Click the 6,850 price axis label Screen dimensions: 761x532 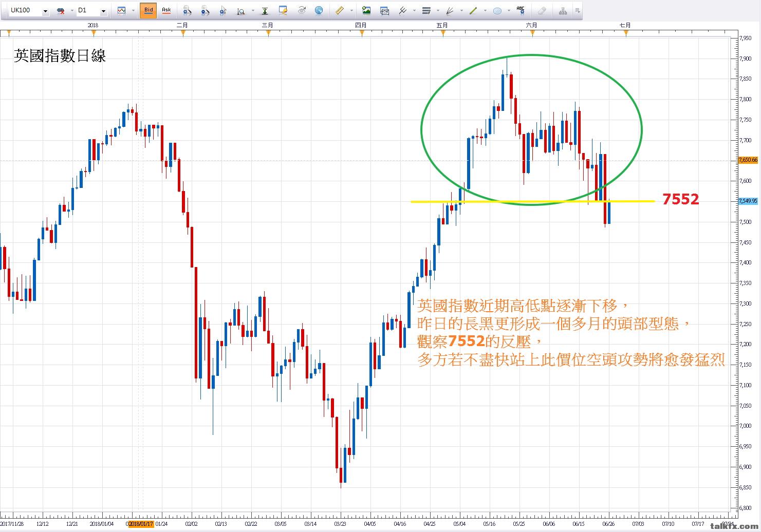coord(746,487)
